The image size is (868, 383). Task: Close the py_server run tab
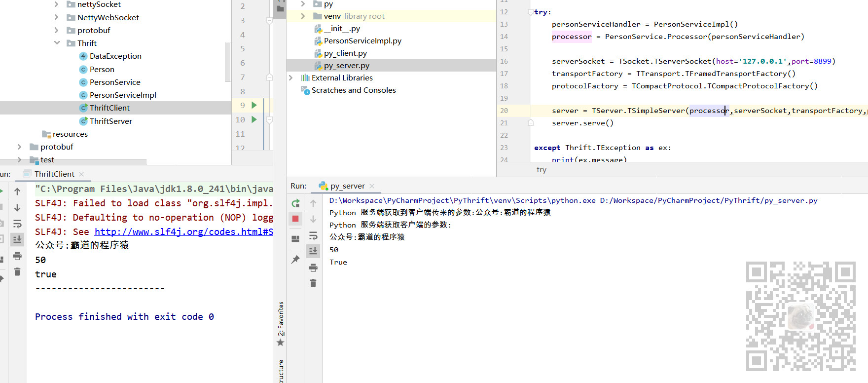pyautogui.click(x=372, y=186)
